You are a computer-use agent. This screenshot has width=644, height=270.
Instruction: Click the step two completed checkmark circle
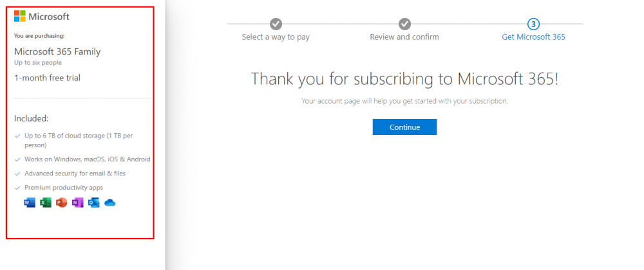[404, 24]
